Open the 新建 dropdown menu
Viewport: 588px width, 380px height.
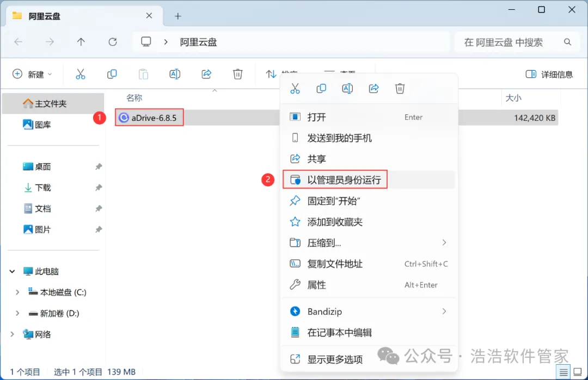pos(32,74)
